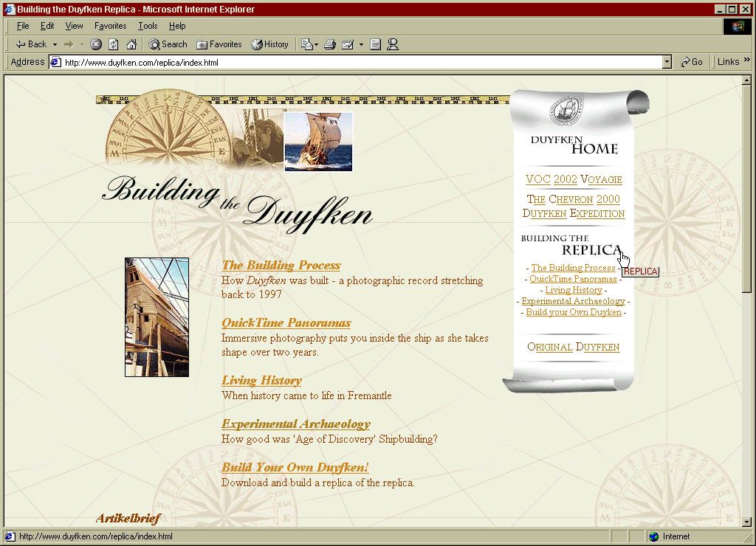Click the Back arrow button
The image size is (756, 546).
[31, 44]
